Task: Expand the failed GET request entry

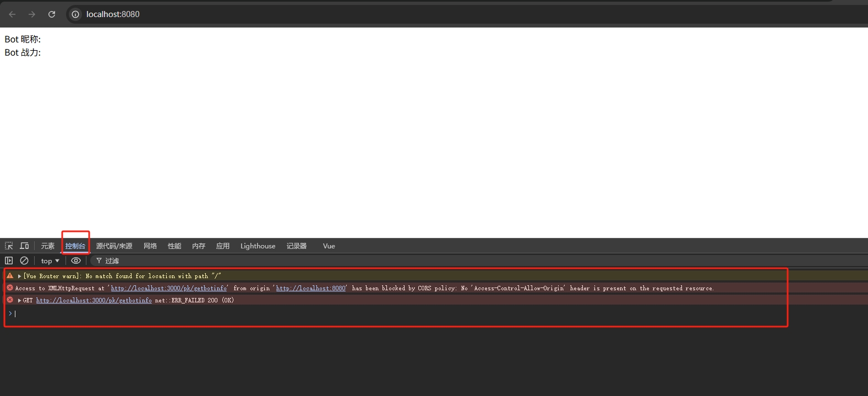Action: [x=20, y=300]
